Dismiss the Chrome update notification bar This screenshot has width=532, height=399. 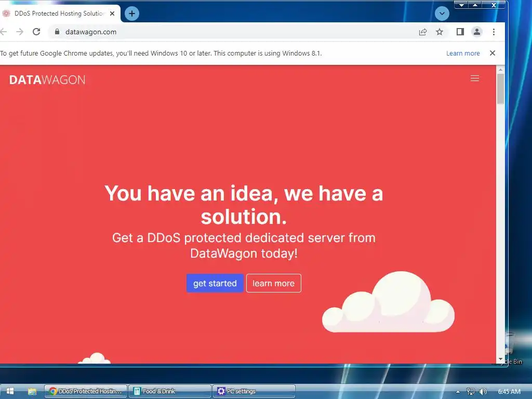[493, 53]
